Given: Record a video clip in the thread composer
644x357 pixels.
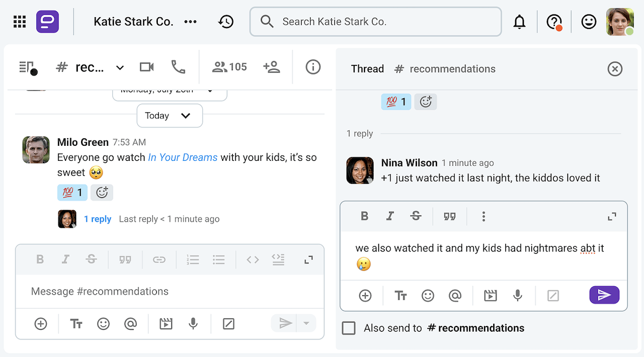Looking at the screenshot, I should click(489, 295).
